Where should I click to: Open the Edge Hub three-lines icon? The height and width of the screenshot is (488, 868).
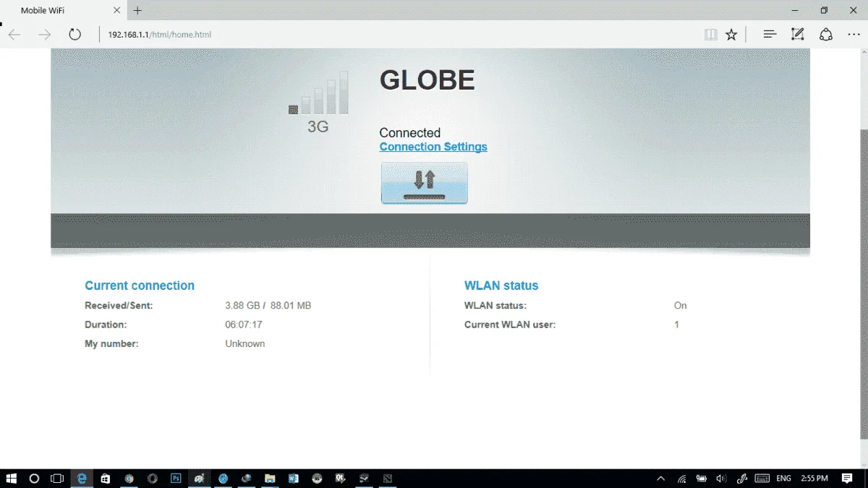click(x=770, y=34)
